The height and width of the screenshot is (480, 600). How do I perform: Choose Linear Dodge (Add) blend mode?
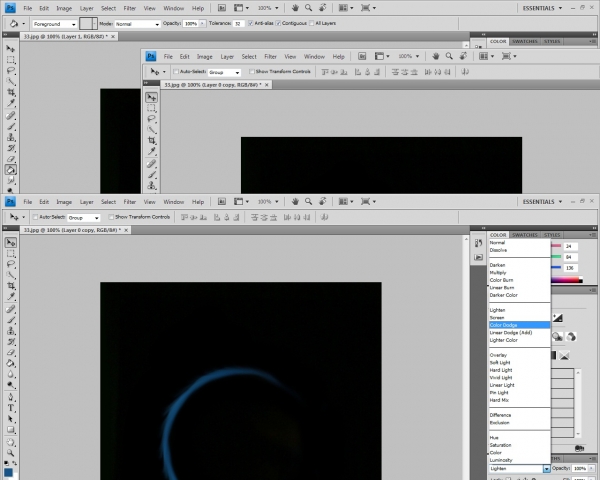(x=520, y=332)
